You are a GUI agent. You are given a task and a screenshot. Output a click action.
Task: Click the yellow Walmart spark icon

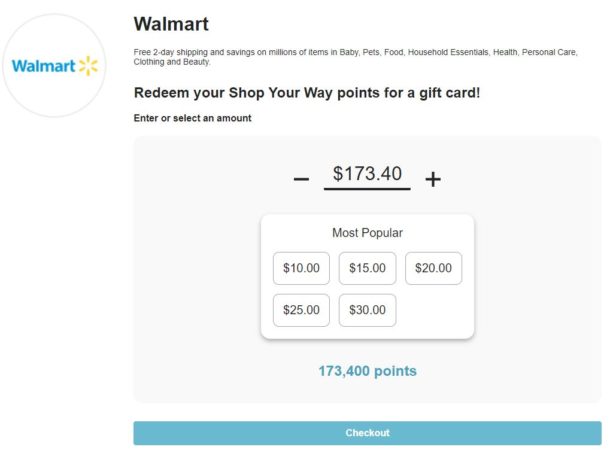click(89, 66)
